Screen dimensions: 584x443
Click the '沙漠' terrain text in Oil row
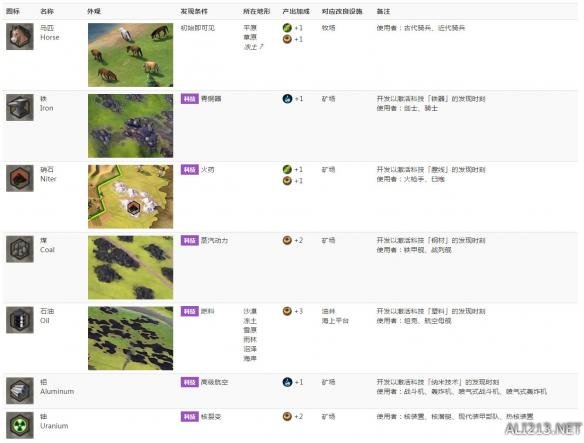(x=250, y=311)
